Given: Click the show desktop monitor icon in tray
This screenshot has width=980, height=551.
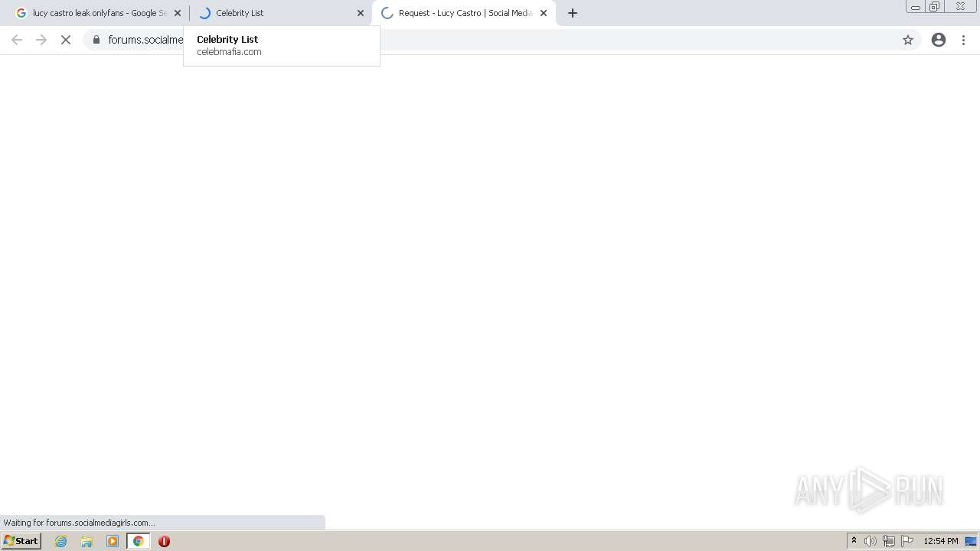Looking at the screenshot, I should [971, 541].
